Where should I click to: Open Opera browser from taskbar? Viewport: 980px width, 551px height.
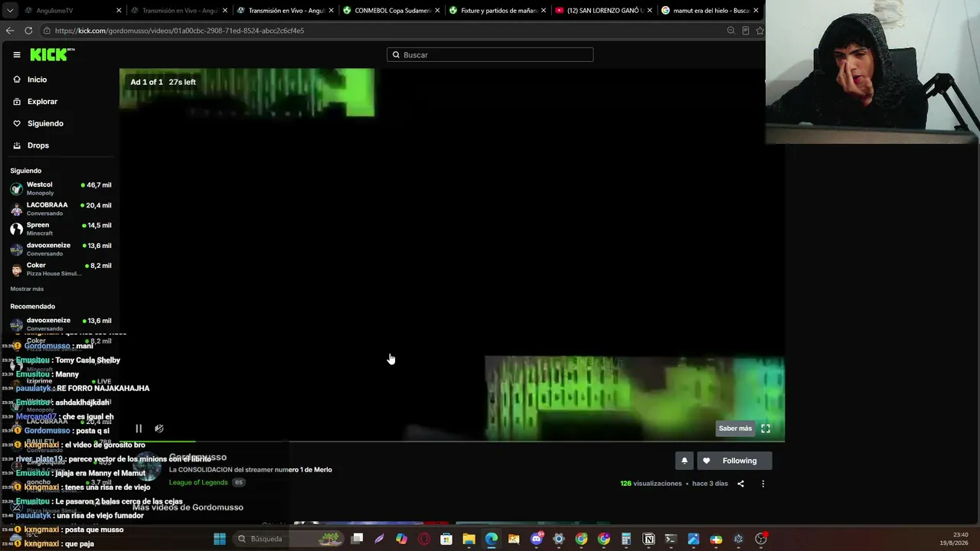424,539
